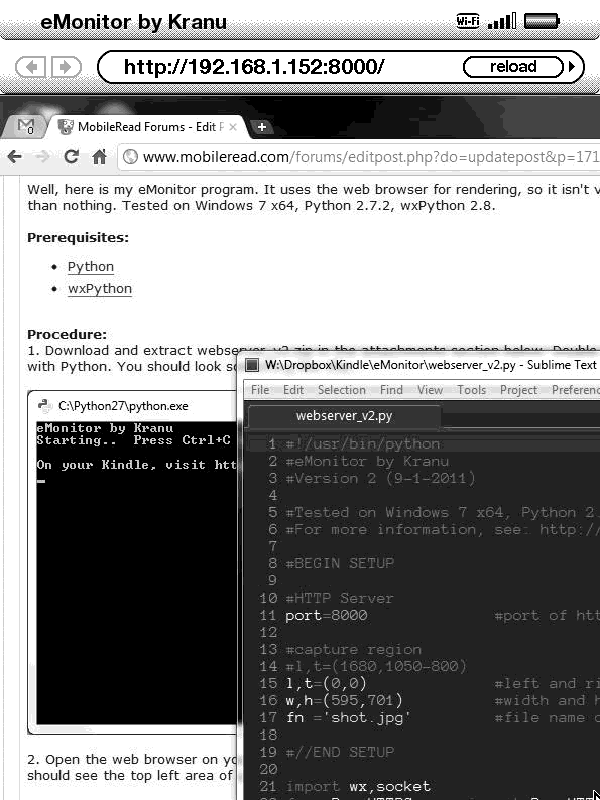Screen dimensions: 600x800
Task: Click the reload button in Kindle browser
Action: point(512,67)
